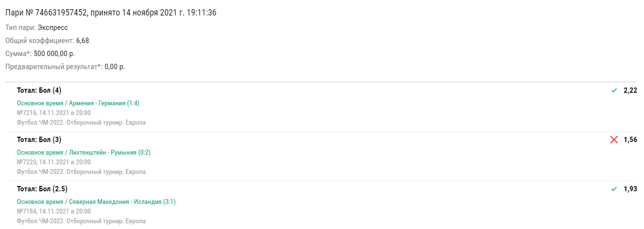Screen dimensions: 644x229
Task: Select the Тотал: Бол (4) bet title
Action: (x=39, y=90)
